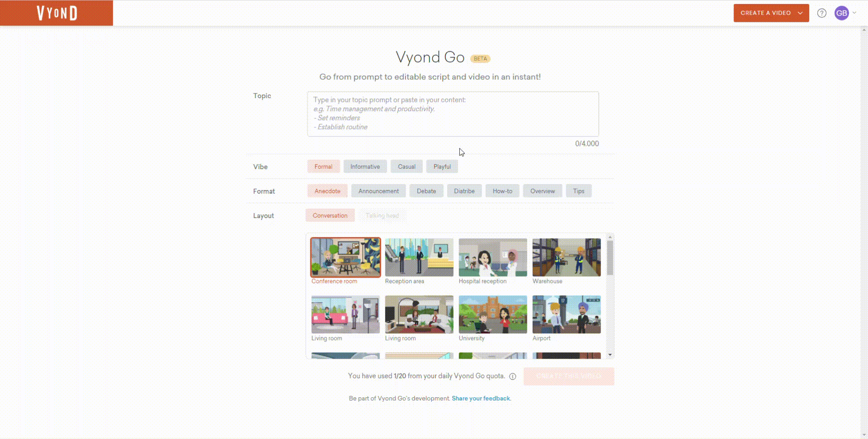
Task: Click the quota info icon
Action: [x=513, y=376]
